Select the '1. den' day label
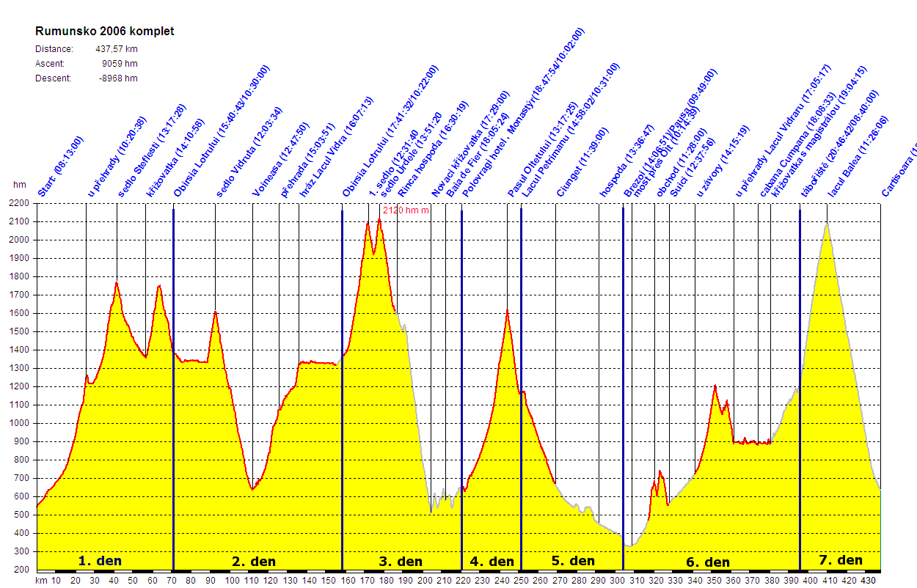917x588 pixels. pyautogui.click(x=100, y=561)
